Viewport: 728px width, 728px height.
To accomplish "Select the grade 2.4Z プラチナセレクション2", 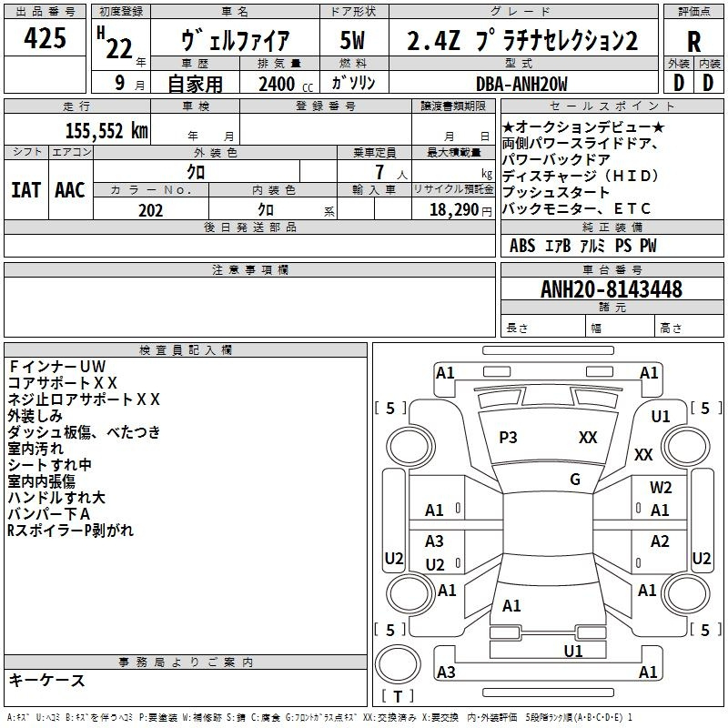I will click(522, 40).
